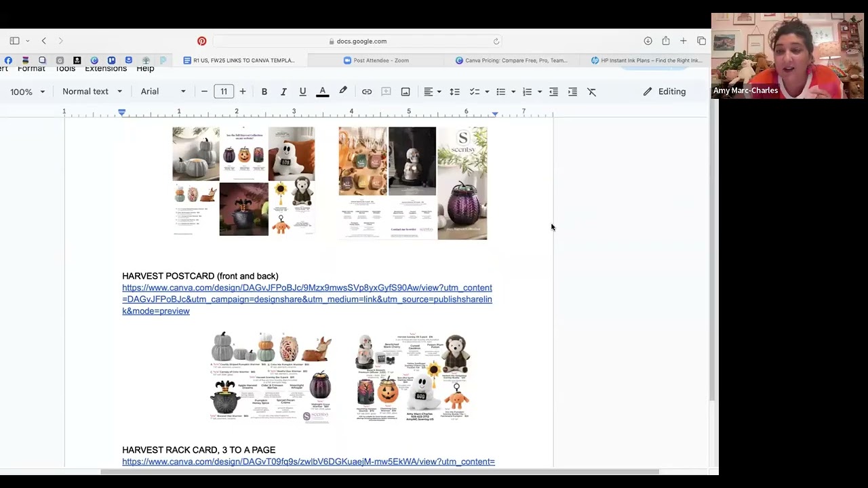Open the Arial font dropdown
This screenshot has height=488, width=868.
(163, 91)
